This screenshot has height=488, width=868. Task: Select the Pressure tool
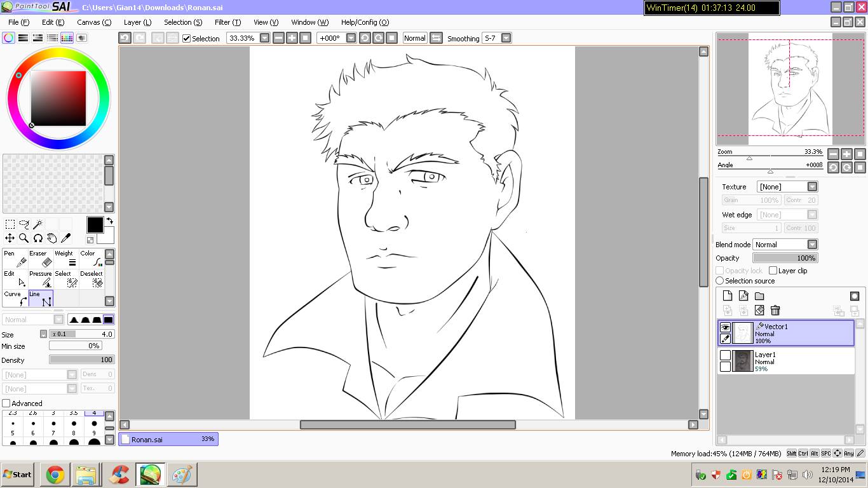pyautogui.click(x=41, y=279)
